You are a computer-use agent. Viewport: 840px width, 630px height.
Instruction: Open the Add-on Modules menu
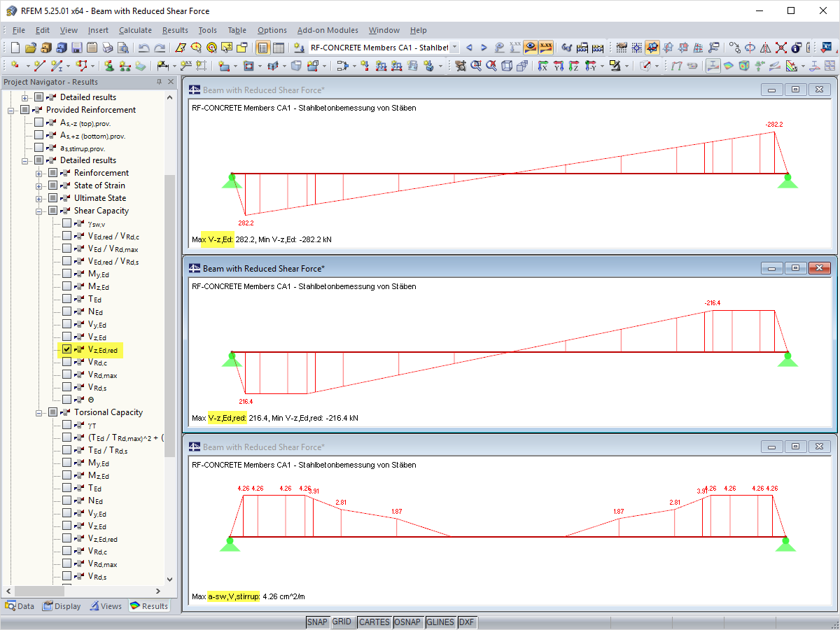328,30
